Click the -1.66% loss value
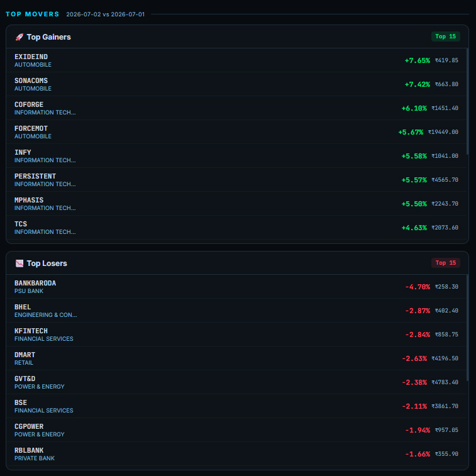Image resolution: width=476 pixels, height=476 pixels. point(418,454)
